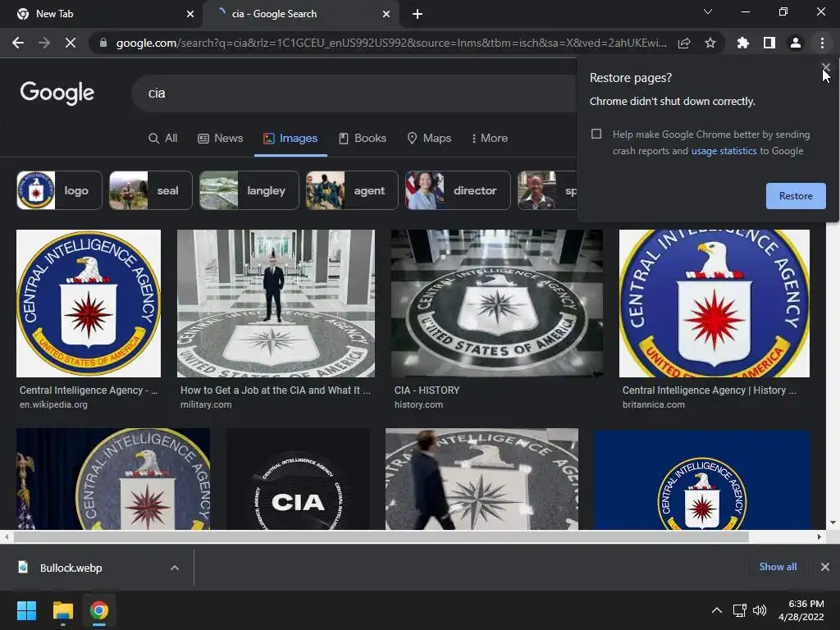Open the volume tray icon
Image resolution: width=840 pixels, height=630 pixels.
coord(760,610)
